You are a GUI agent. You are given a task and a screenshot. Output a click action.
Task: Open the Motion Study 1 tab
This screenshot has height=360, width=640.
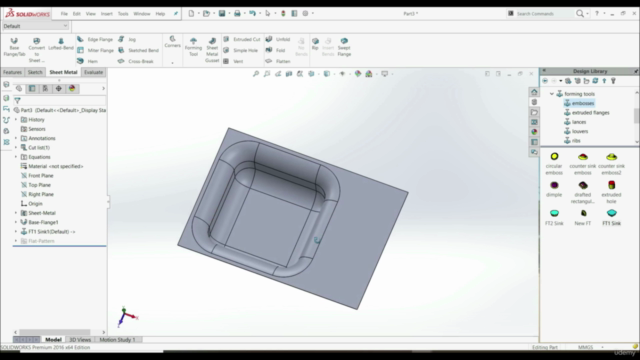(x=117, y=340)
